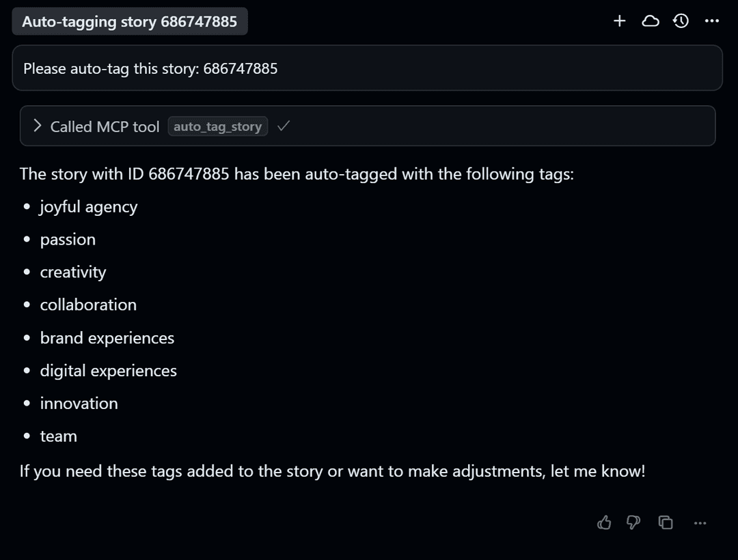Select the tag 'joyful agency'
This screenshot has height=560, width=738.
tap(88, 206)
